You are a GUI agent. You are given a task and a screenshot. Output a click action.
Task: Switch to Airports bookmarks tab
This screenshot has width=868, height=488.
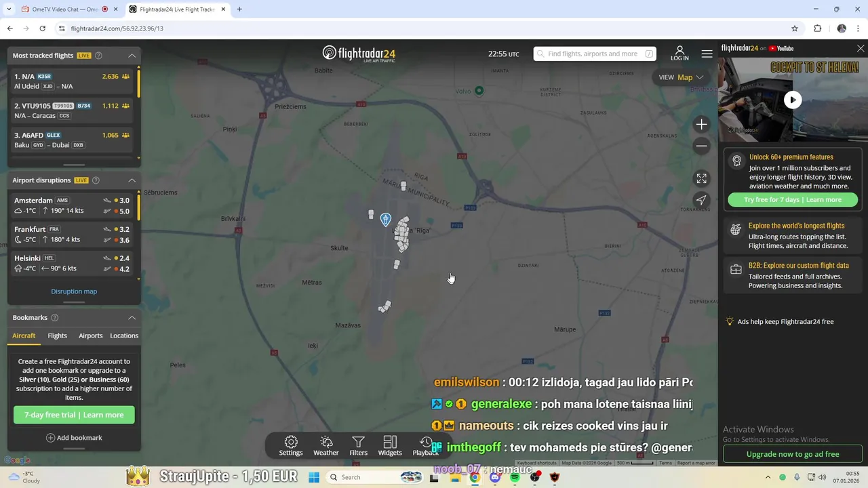click(90, 335)
